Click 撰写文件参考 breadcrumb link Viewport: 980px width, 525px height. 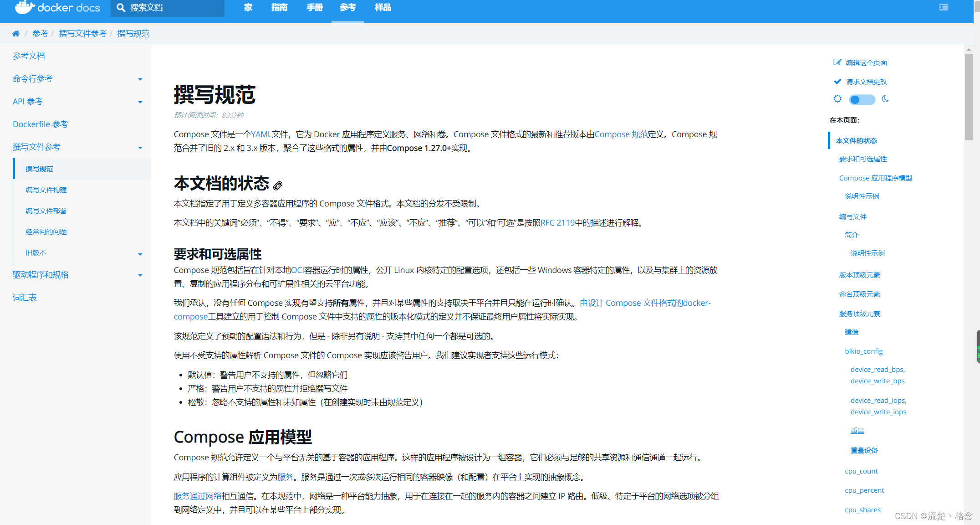pyautogui.click(x=82, y=34)
